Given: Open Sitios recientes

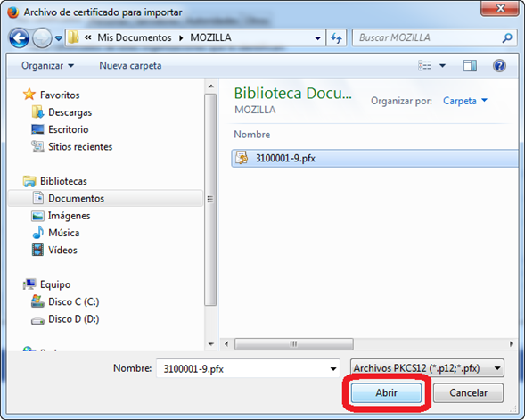Looking at the screenshot, I should pyautogui.click(x=80, y=147).
